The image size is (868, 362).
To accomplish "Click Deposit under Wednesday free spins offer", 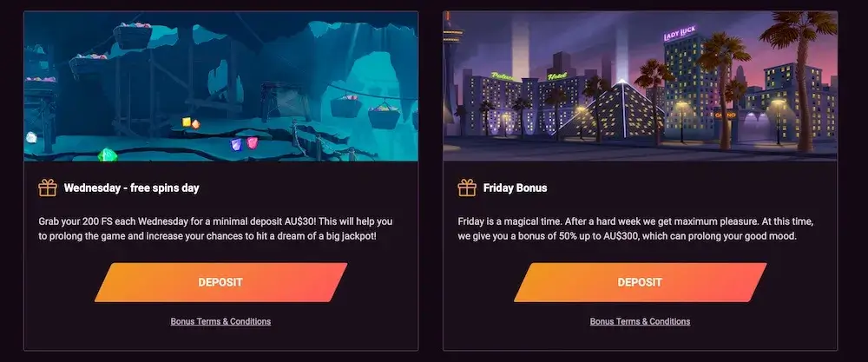I will tap(220, 282).
